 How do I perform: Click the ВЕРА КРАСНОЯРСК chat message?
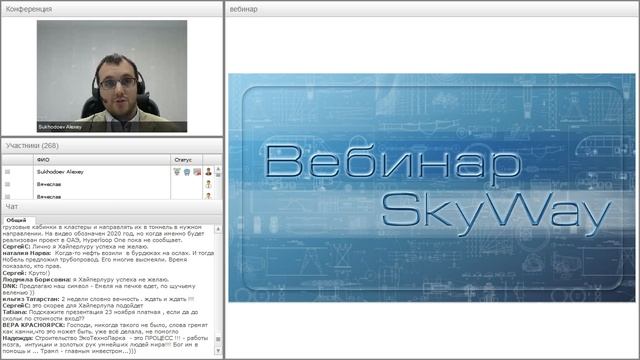coord(105,328)
